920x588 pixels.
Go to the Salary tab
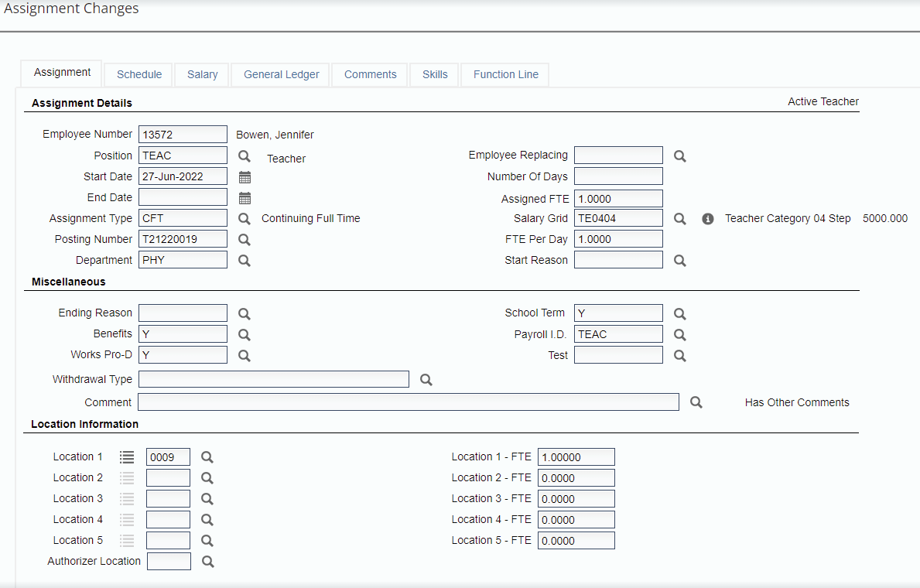point(202,74)
